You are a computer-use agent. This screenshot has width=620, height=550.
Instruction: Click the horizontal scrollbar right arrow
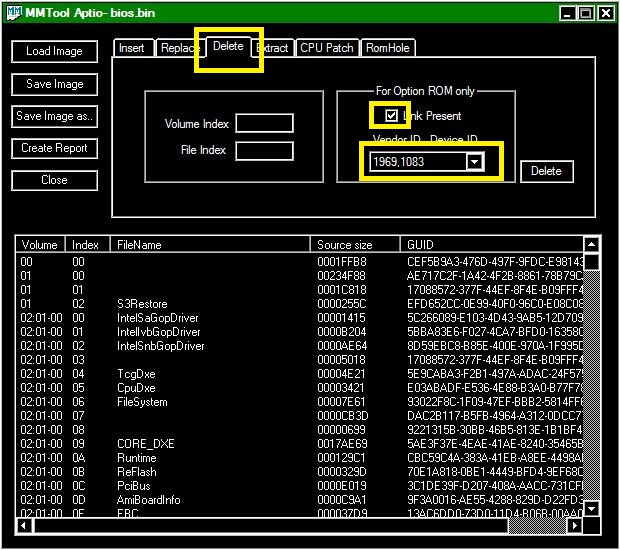[x=574, y=525]
